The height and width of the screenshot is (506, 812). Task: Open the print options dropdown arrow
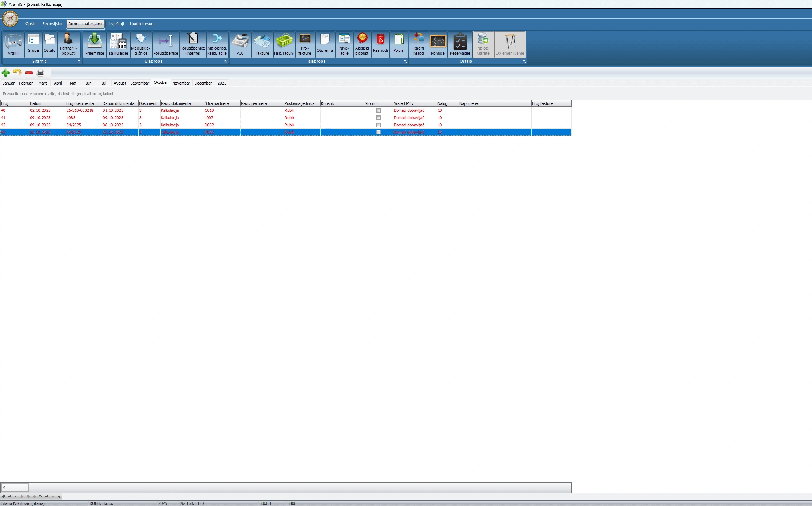[48, 73]
